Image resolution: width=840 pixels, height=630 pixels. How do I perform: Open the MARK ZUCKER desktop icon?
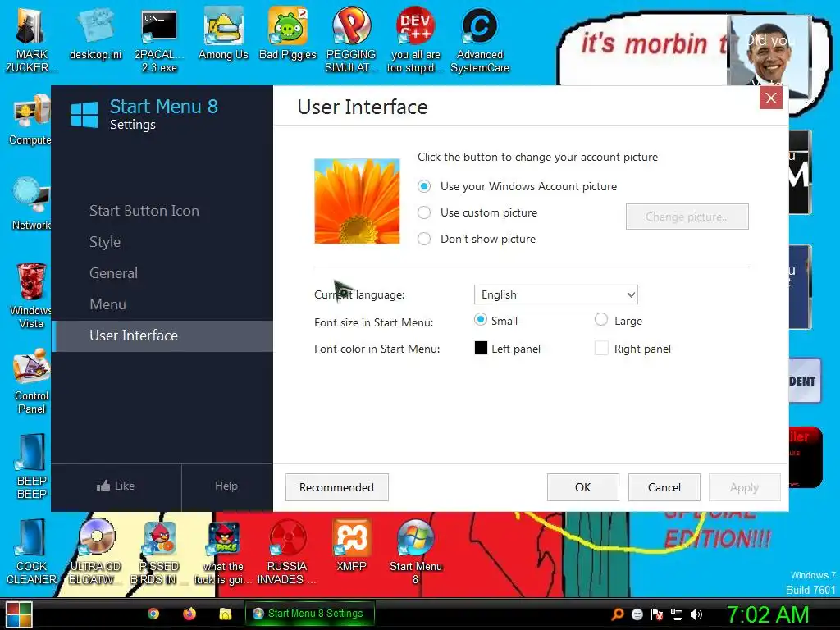30,39
